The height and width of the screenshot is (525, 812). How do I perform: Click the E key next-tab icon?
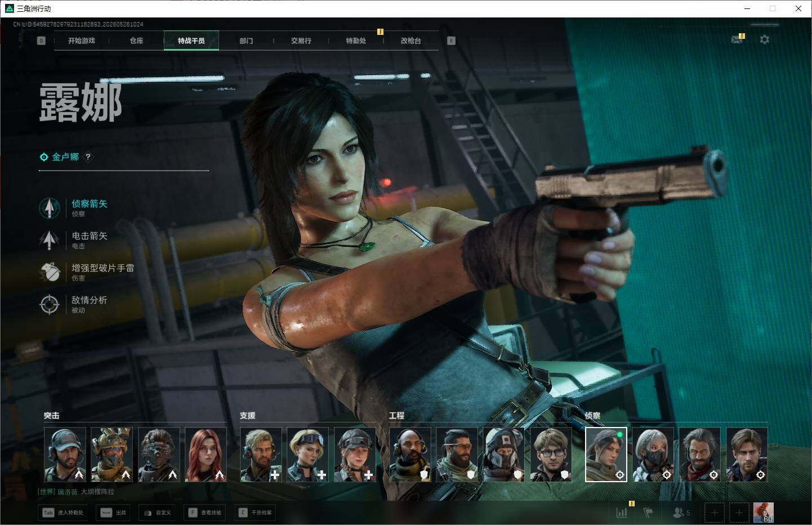(x=451, y=41)
